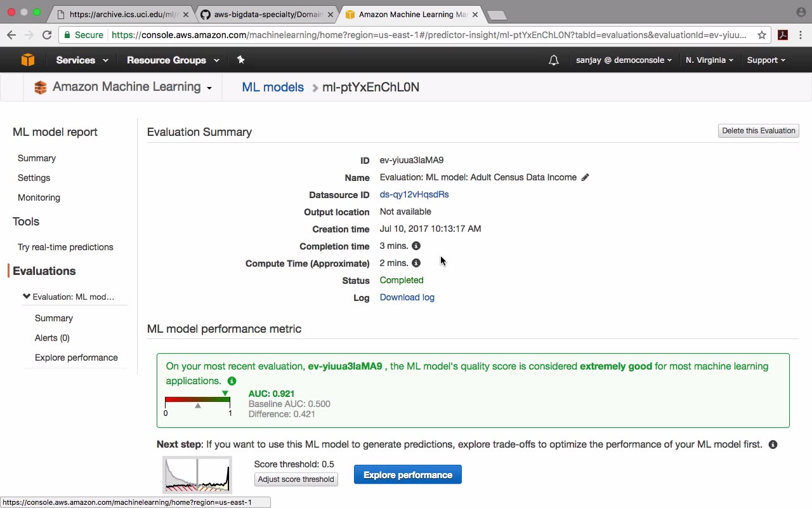Open info icon beside quality score message

[x=232, y=381]
